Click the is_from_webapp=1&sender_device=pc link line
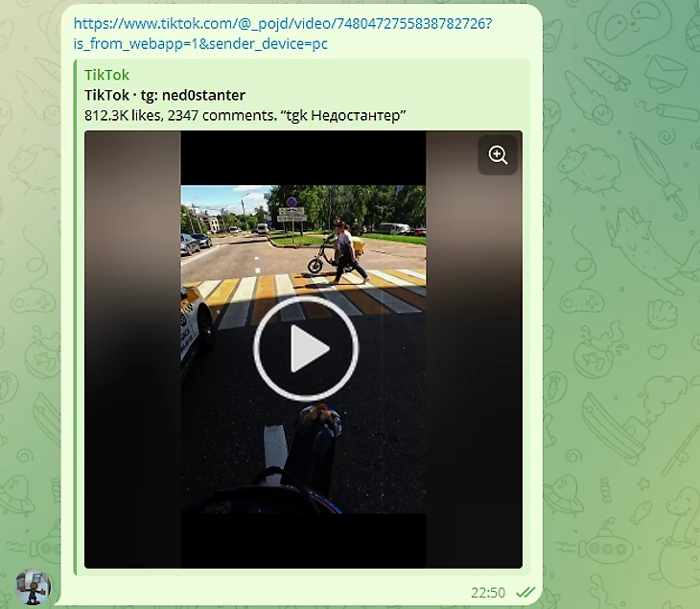 coord(200,44)
